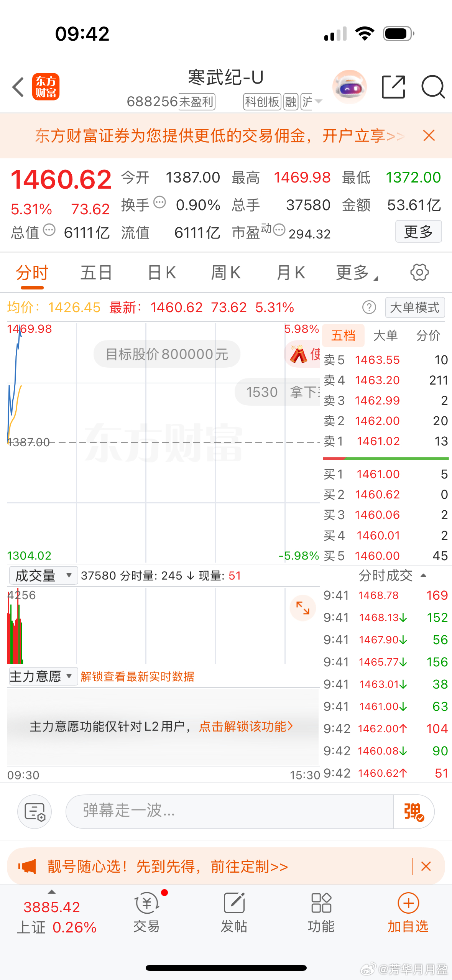Tap 点击解锁该功能 link

246,726
